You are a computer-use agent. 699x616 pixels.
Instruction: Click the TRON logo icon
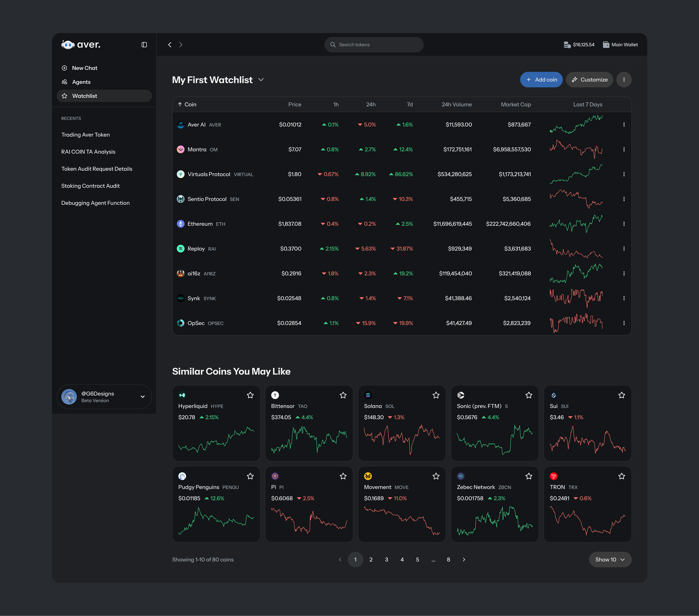click(554, 476)
